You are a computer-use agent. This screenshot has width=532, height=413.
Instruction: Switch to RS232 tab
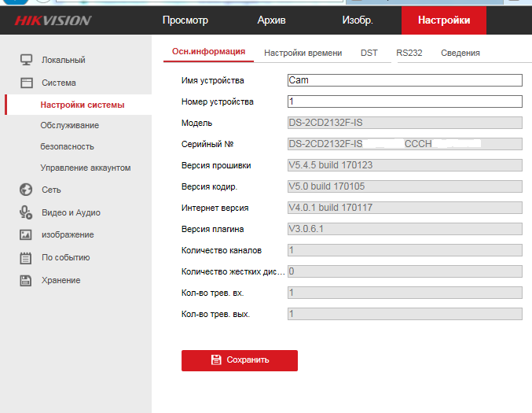tap(409, 53)
